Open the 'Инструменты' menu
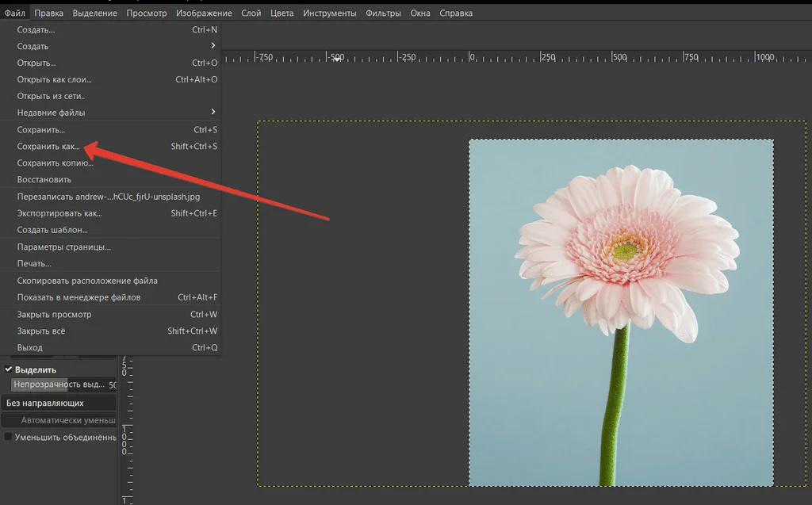 [329, 13]
